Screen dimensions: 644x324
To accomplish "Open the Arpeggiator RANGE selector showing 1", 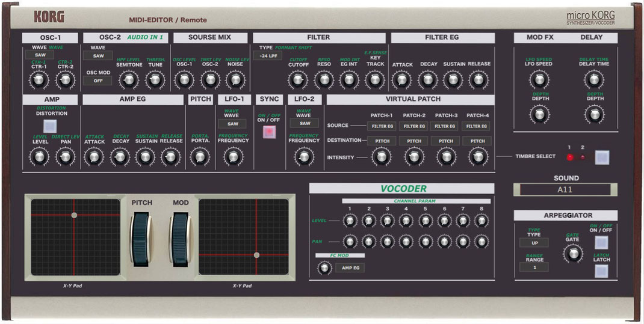I will pyautogui.click(x=534, y=267).
